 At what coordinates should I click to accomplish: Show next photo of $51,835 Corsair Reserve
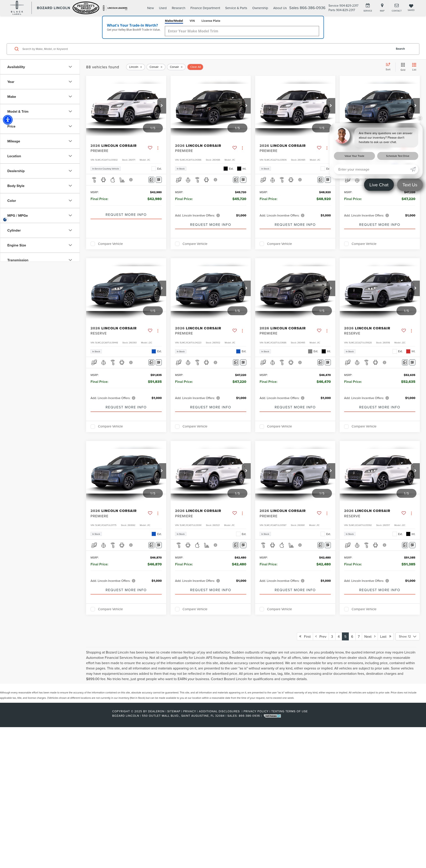coord(162,288)
